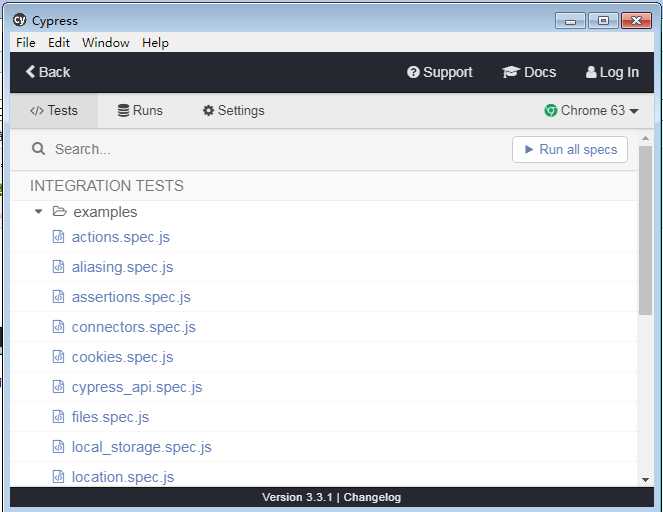This screenshot has height=512, width=663.
Task: Click the open folder icon for examples
Action: (x=60, y=211)
